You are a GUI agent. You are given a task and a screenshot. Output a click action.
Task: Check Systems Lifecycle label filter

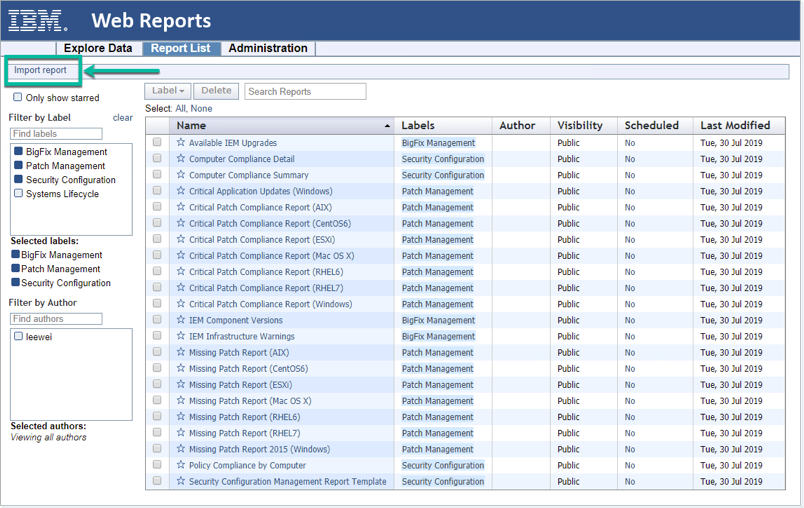tap(18, 193)
